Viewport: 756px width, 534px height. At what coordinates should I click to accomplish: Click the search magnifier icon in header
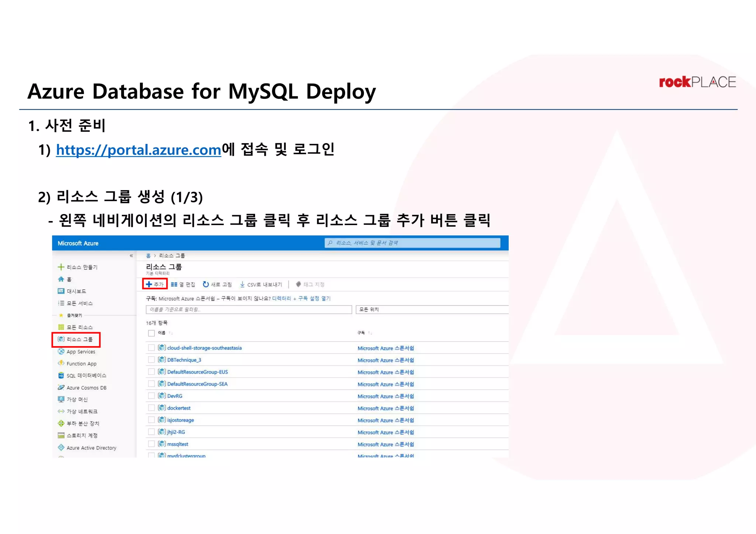click(x=330, y=243)
